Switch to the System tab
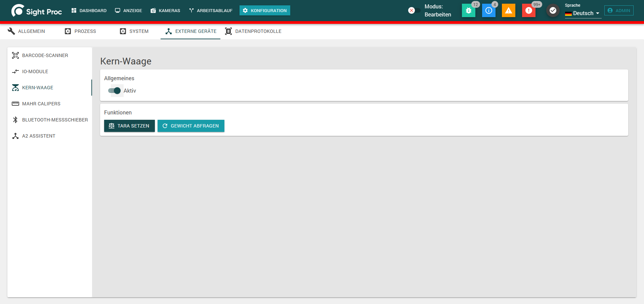 pos(134,31)
